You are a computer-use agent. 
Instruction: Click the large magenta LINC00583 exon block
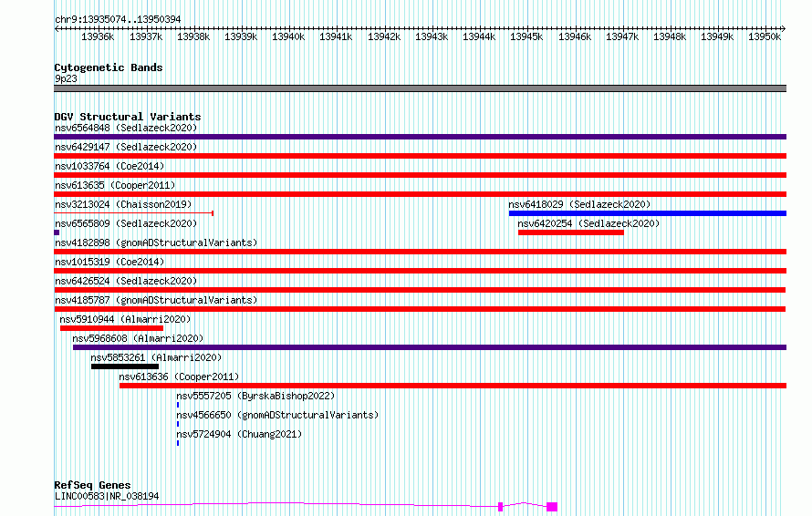click(552, 507)
